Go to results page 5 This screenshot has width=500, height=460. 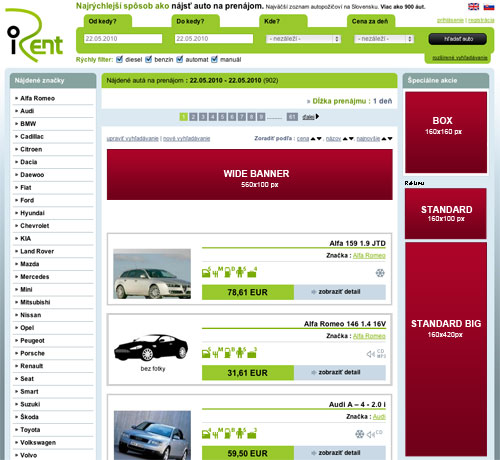[x=222, y=117]
